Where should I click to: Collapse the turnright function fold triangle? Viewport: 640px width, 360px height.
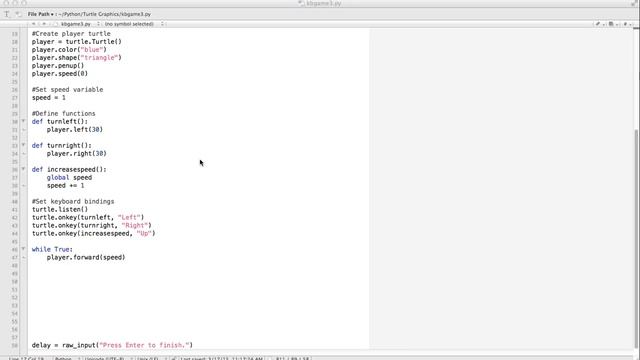coord(23,145)
